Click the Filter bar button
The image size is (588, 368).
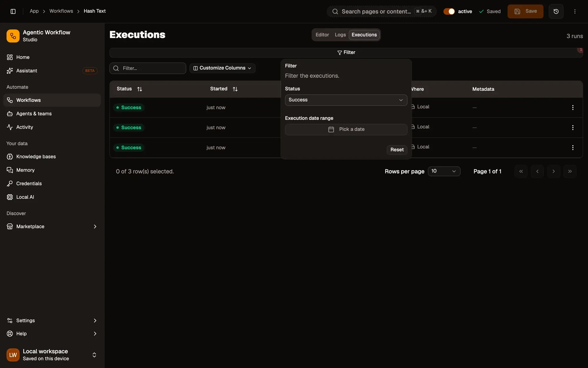pos(346,52)
